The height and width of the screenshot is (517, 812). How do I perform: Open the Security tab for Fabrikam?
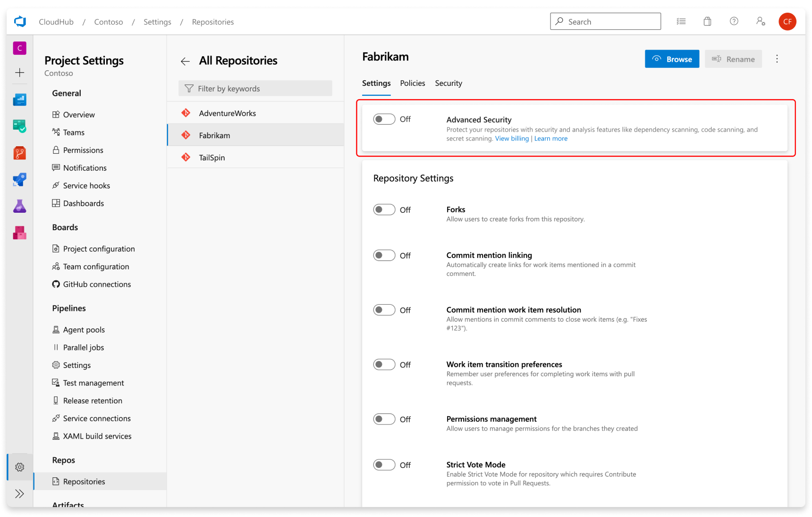click(x=448, y=83)
